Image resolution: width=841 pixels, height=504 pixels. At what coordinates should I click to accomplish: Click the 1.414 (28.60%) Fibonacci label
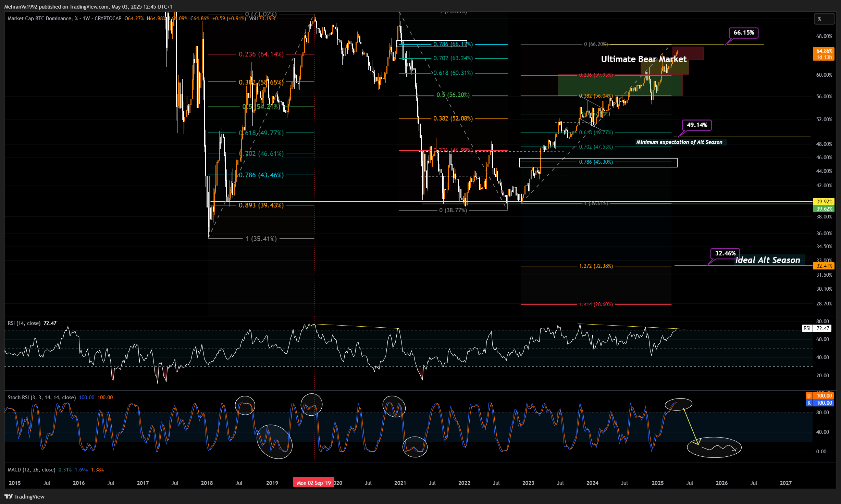click(596, 304)
